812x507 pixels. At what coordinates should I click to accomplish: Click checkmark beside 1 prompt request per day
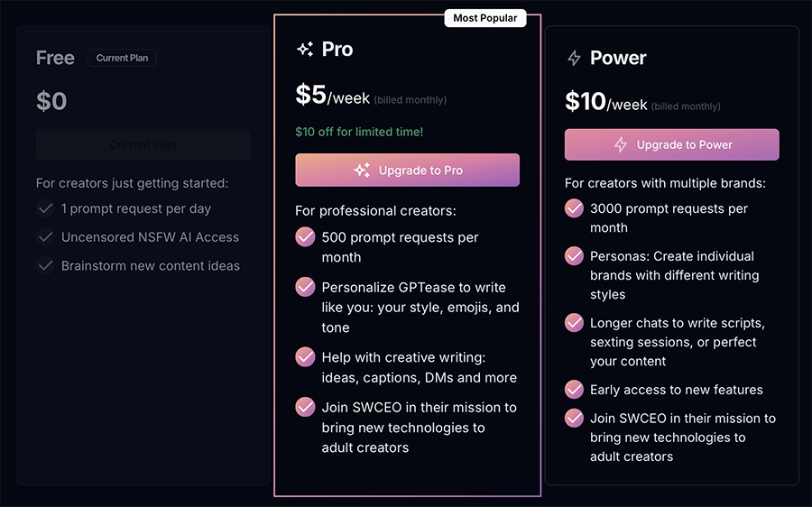click(45, 208)
